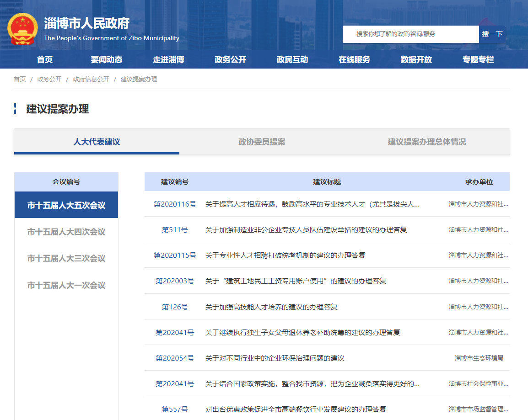This screenshot has width=528, height=420.
Task: Click the national emblem logo
Action: click(23, 29)
